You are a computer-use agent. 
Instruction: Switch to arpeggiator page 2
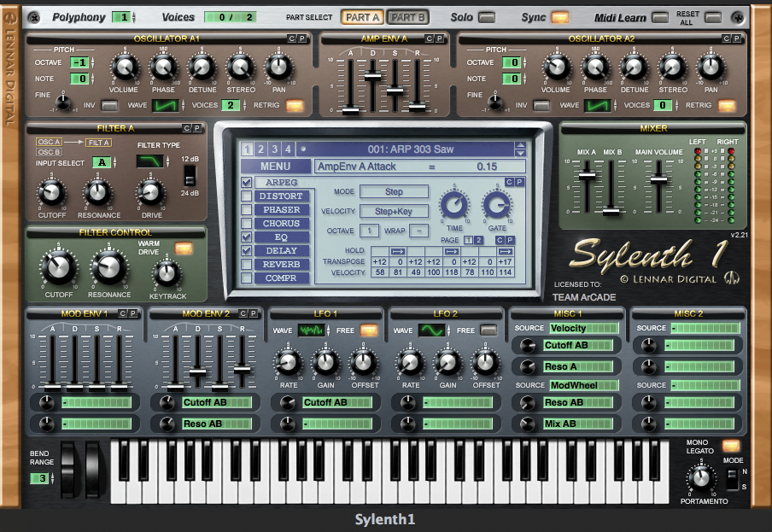pyautogui.click(x=478, y=240)
